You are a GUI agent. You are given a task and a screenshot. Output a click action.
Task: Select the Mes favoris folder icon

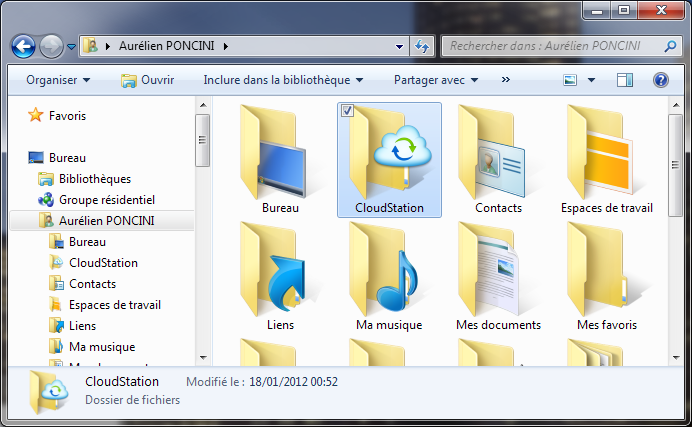[598, 269]
